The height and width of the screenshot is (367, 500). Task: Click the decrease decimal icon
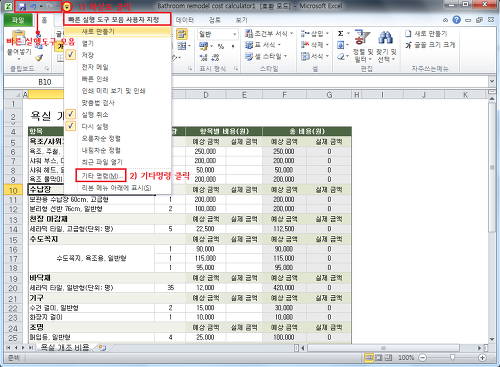tap(215, 57)
